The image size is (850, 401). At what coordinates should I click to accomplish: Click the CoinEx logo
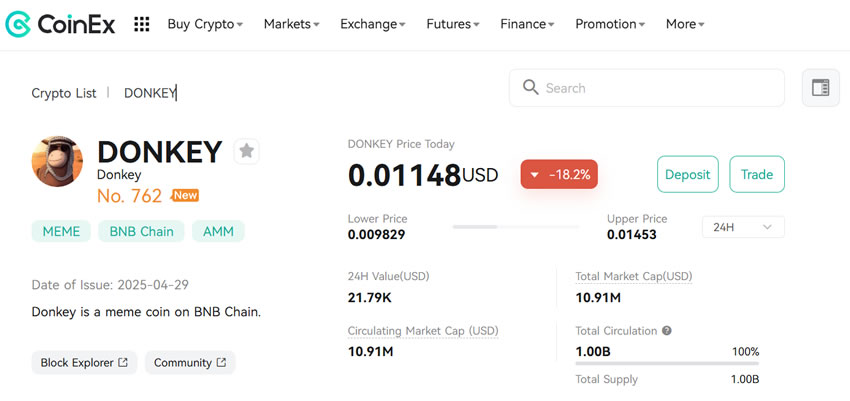(x=60, y=24)
